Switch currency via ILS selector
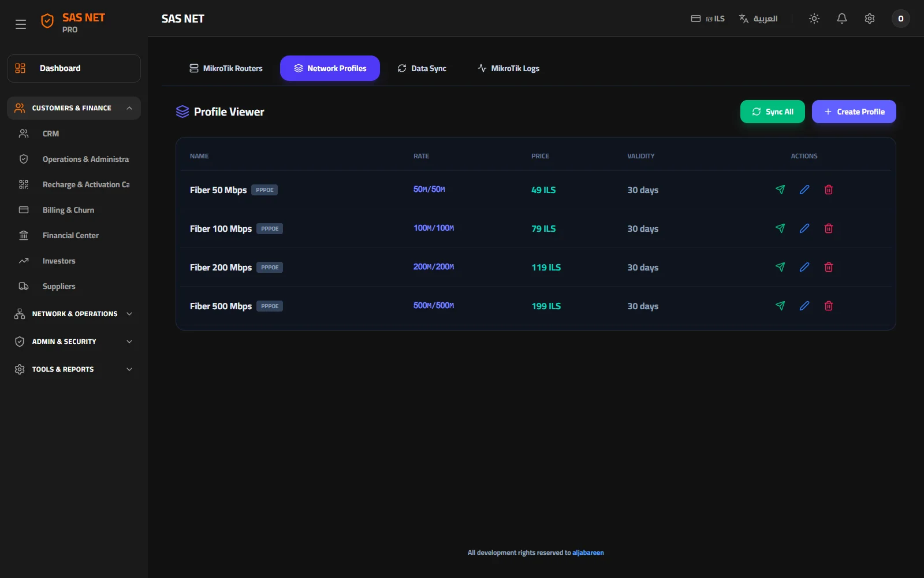Image resolution: width=924 pixels, height=578 pixels. point(708,18)
